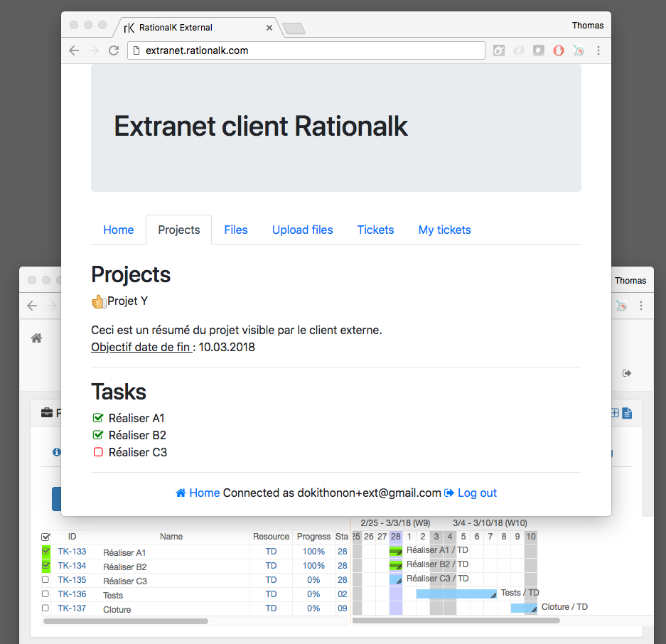
Task: Click the Tests bar in the Gantt chart
Action: 455,594
